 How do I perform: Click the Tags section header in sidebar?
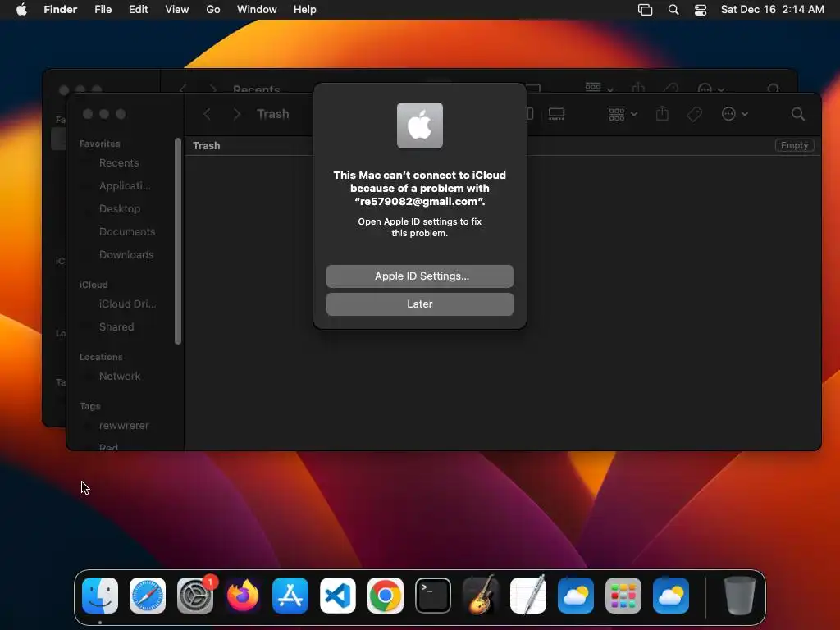coord(90,406)
